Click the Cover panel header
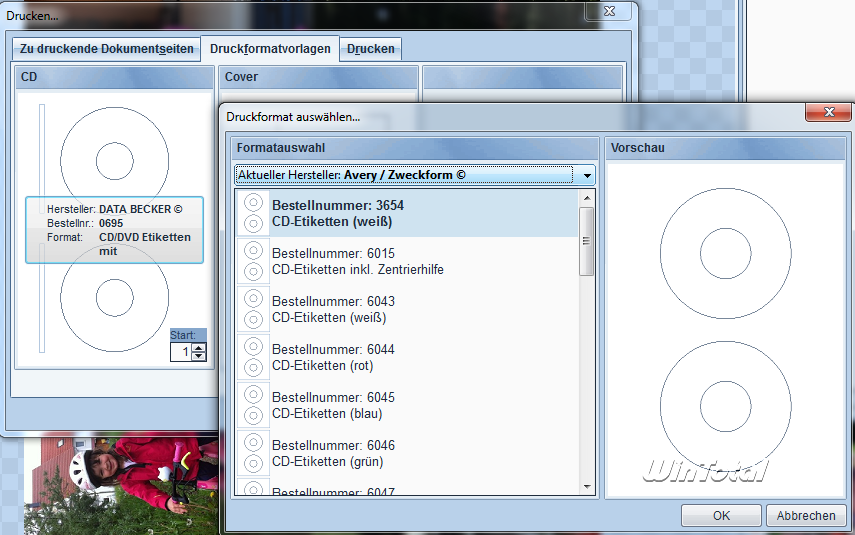Screen dimensions: 855x535 318,77
